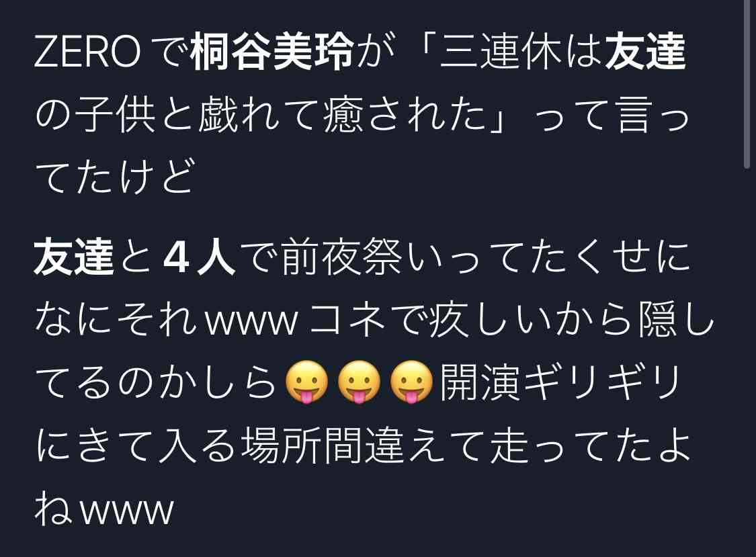Click the bold name 桐谷美玲
756x557 pixels.
click(x=273, y=50)
